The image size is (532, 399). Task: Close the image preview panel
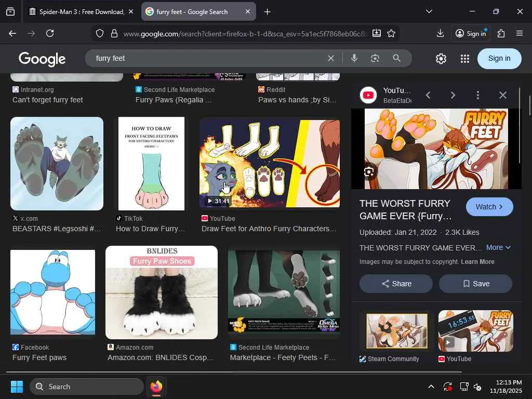tap(503, 96)
